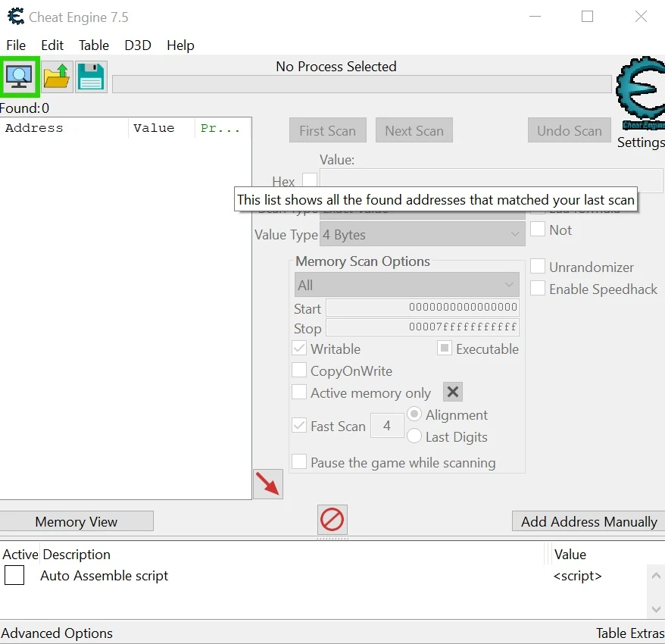This screenshot has height=644, width=665.
Task: Click the Cheat Engine logo
Action: [x=641, y=92]
